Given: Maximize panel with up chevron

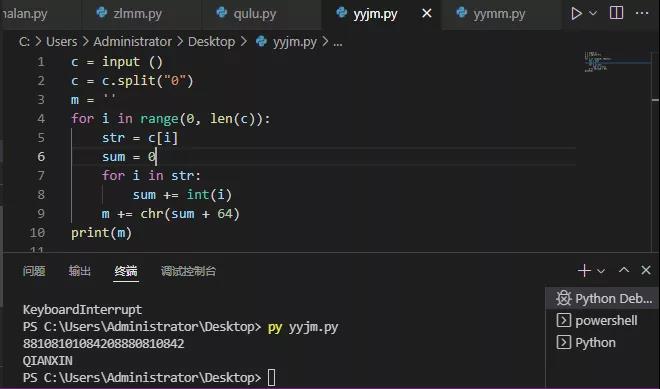Looking at the screenshot, I should click(x=624, y=270).
